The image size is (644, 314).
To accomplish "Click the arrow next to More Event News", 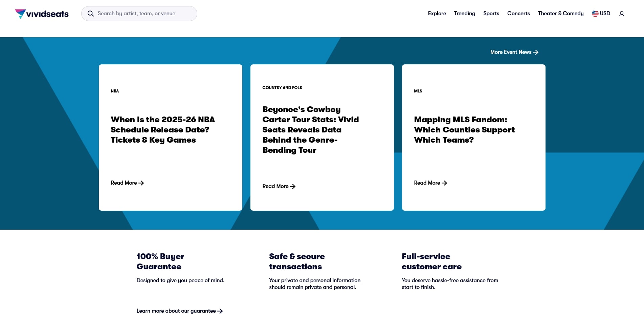I will [x=536, y=52].
